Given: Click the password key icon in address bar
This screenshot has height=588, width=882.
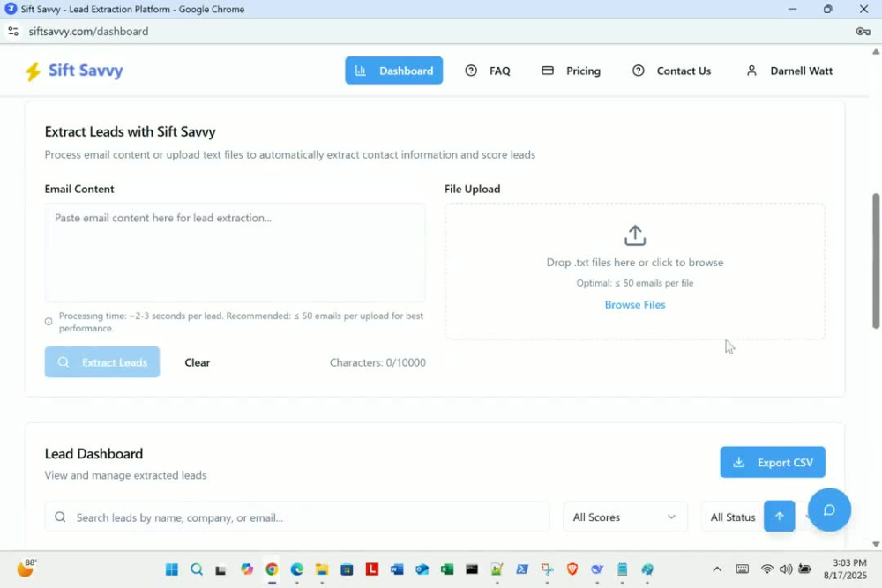Looking at the screenshot, I should [x=863, y=32].
